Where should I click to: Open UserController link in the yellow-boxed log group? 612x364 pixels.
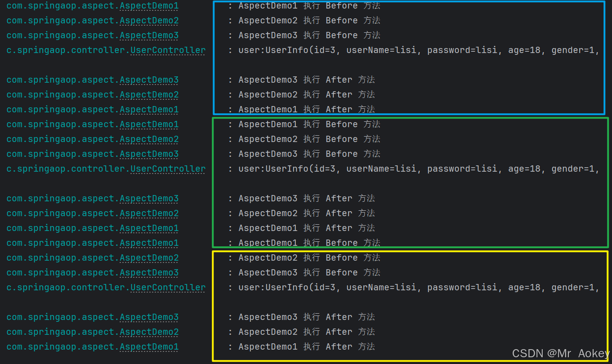(x=168, y=288)
